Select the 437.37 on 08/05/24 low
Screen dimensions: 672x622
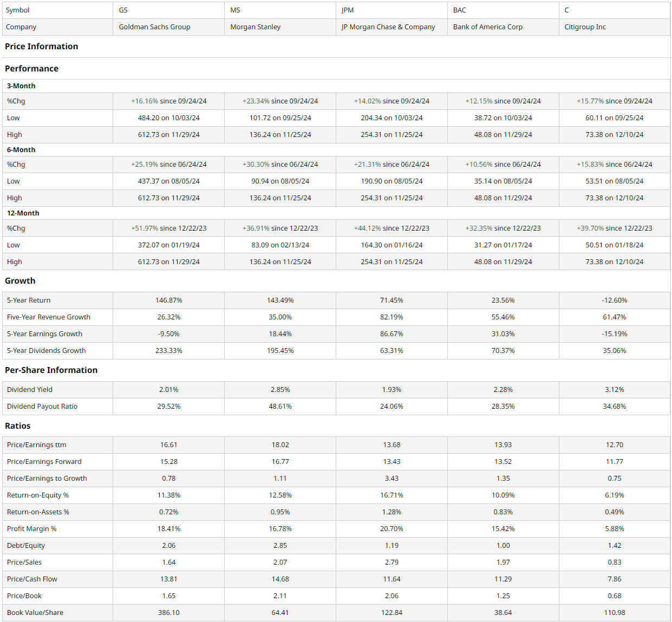tap(169, 181)
